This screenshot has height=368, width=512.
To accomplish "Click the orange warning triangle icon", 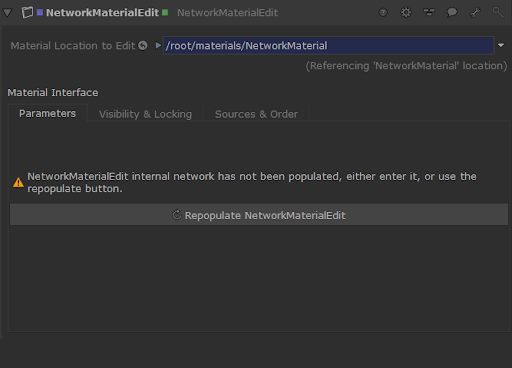I will [18, 182].
